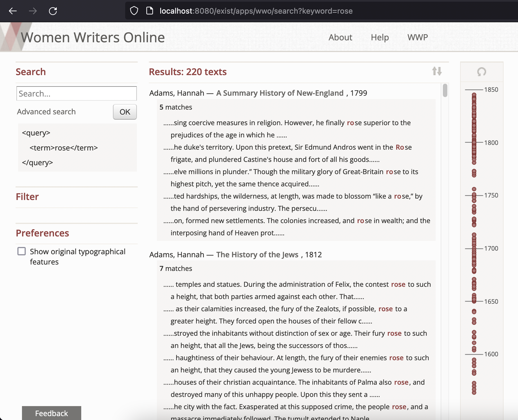Viewport: 518px width, 420px height.
Task: Click the page info document icon
Action: [x=150, y=11]
